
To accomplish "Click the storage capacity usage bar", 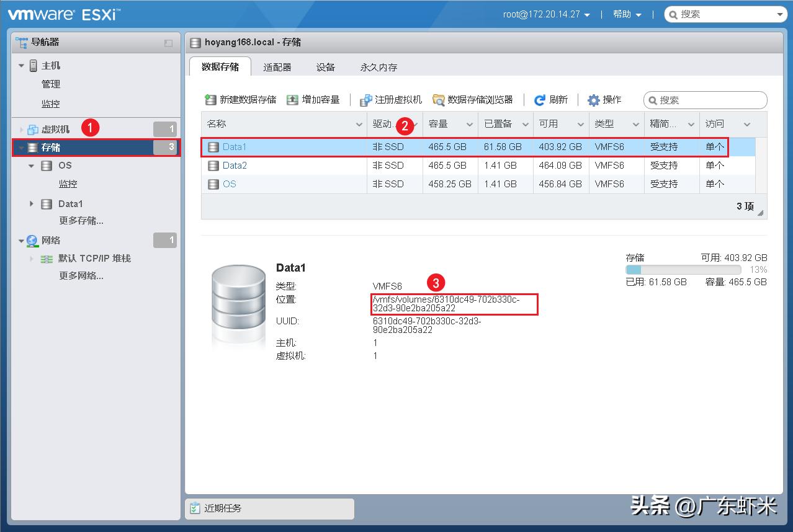I will pos(683,270).
